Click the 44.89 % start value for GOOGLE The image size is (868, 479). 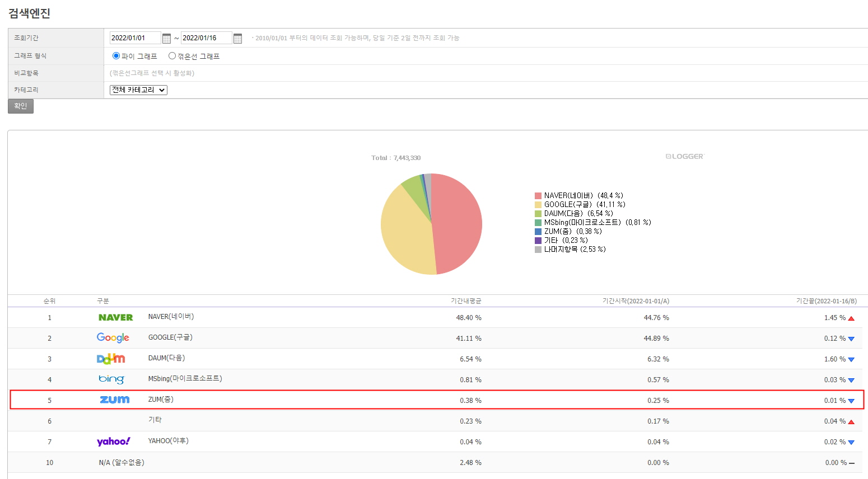pos(656,339)
